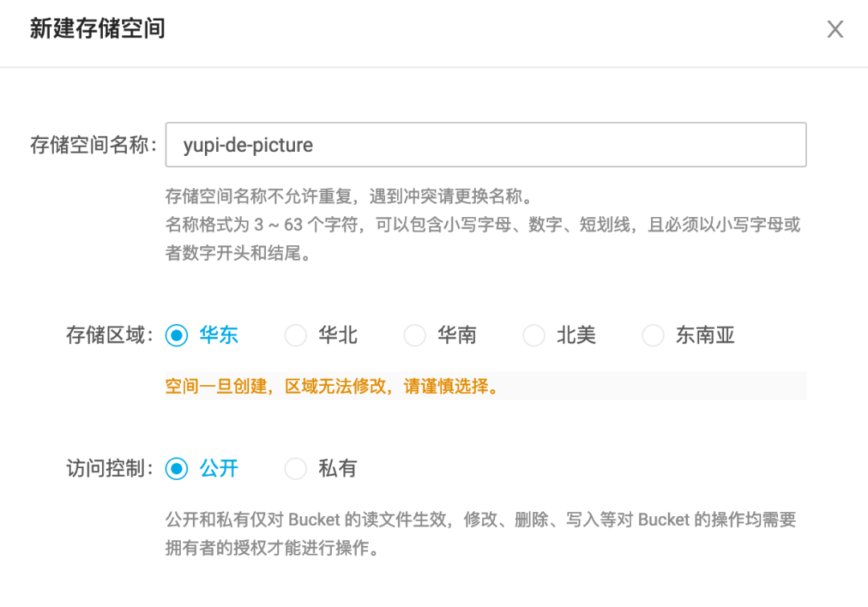The height and width of the screenshot is (607, 868).
Task: Choose the 华北 region radio circle
Action: click(296, 335)
